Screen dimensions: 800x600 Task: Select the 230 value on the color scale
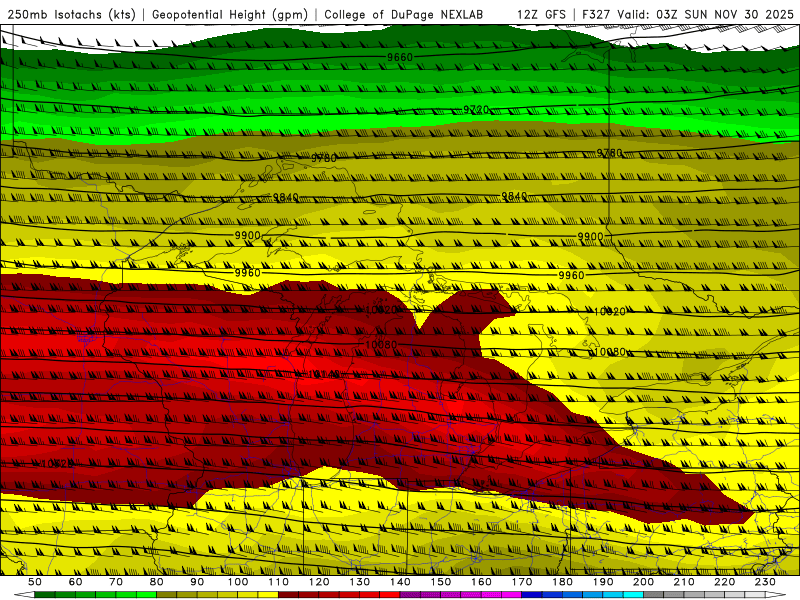[765, 582]
